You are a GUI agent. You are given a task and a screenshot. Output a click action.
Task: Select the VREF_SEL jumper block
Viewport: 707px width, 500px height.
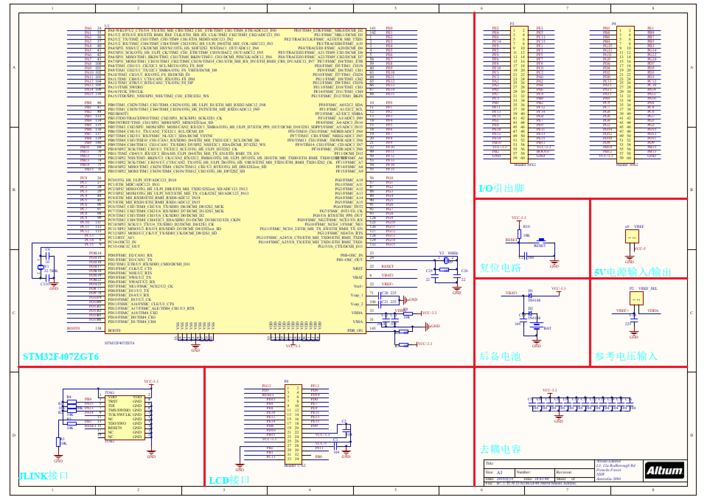pyautogui.click(x=636, y=298)
